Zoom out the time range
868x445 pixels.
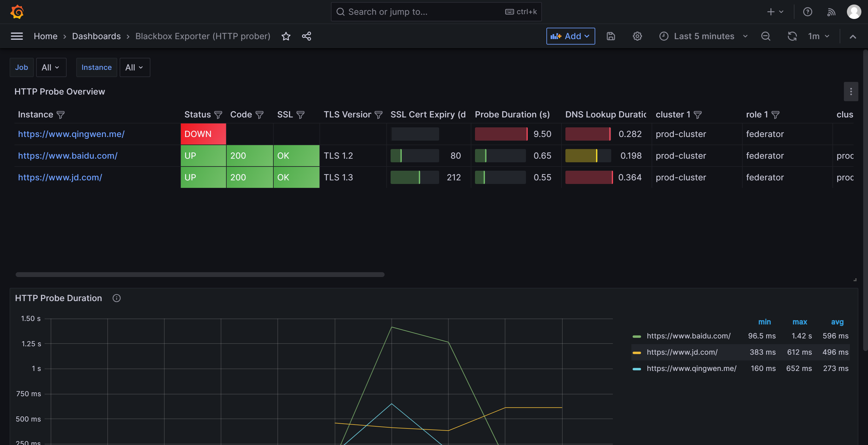pyautogui.click(x=766, y=36)
